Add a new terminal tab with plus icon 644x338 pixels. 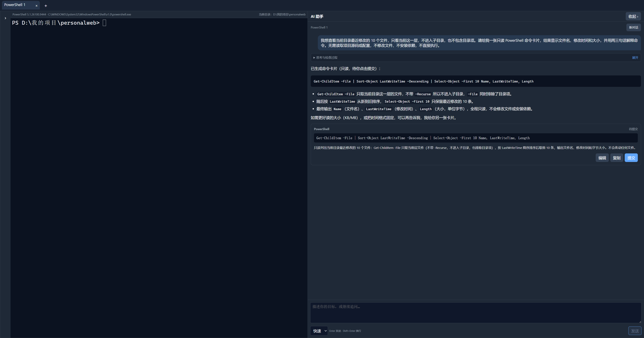point(46,6)
